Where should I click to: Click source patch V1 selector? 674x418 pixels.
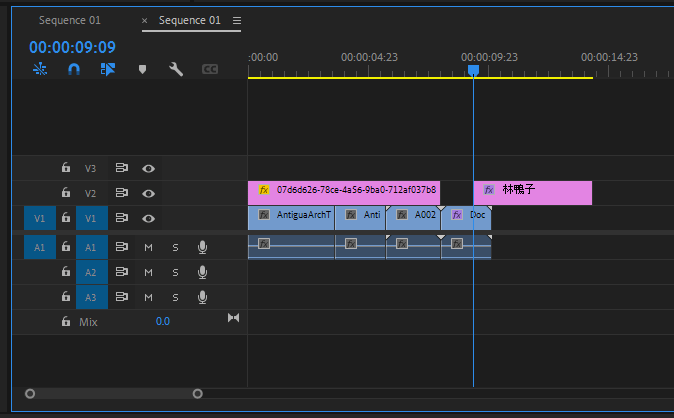click(40, 218)
